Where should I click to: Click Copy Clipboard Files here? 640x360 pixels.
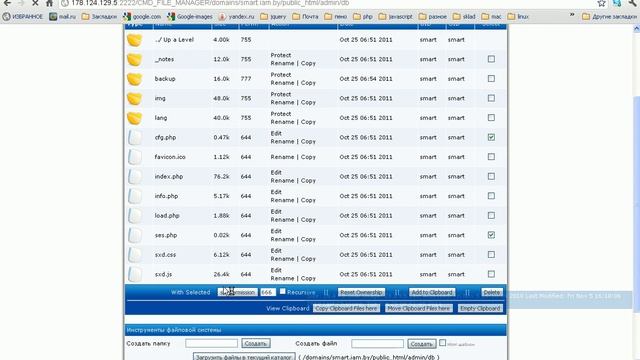click(x=346, y=309)
